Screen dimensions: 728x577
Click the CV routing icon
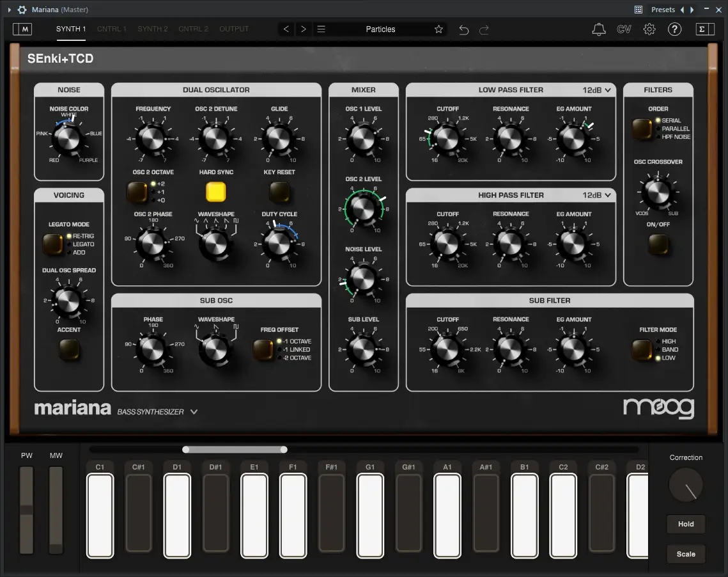click(624, 29)
